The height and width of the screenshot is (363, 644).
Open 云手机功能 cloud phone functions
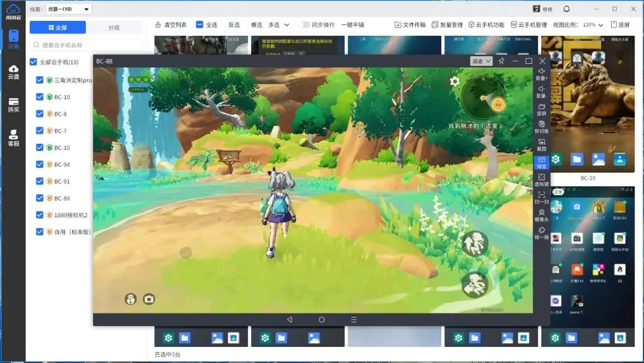click(487, 24)
